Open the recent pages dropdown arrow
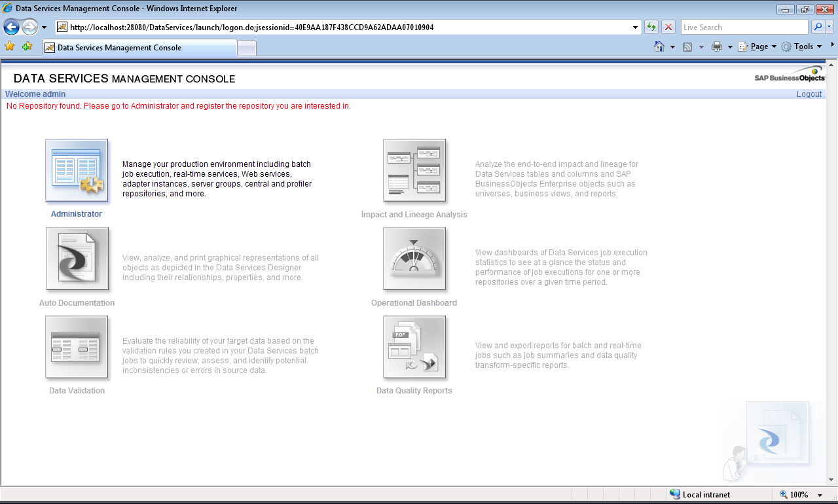This screenshot has height=504, width=838. [x=44, y=27]
